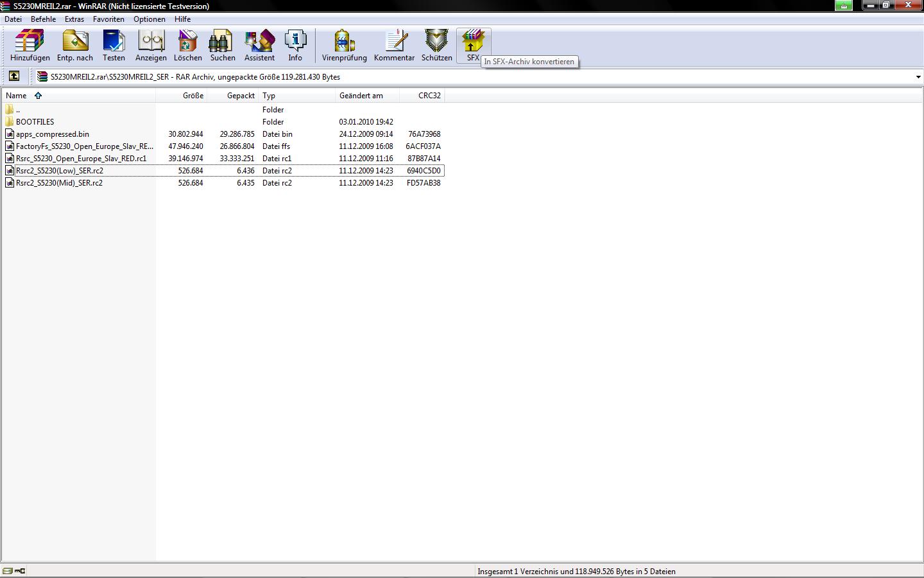Click size value 30.802.944

[185, 134]
